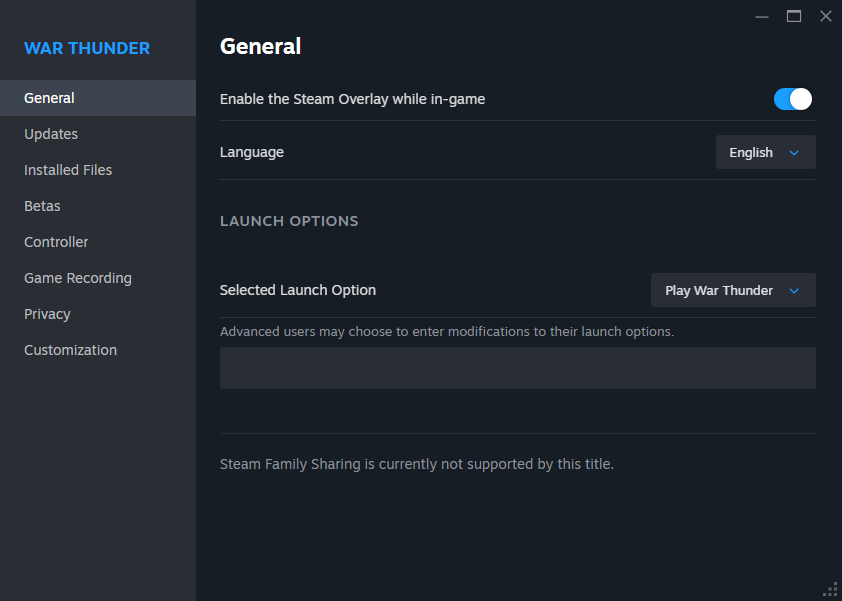Show the Game Recording settings

78,278
